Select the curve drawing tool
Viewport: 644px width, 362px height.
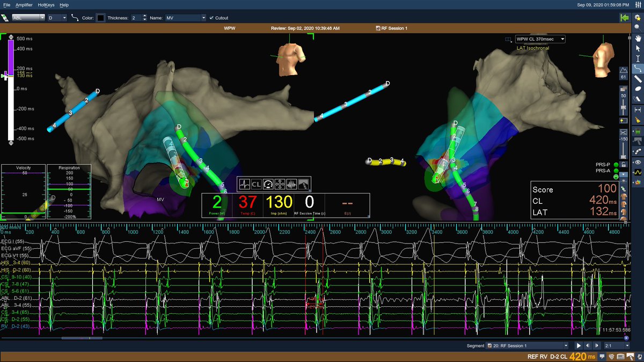pyautogui.click(x=638, y=69)
